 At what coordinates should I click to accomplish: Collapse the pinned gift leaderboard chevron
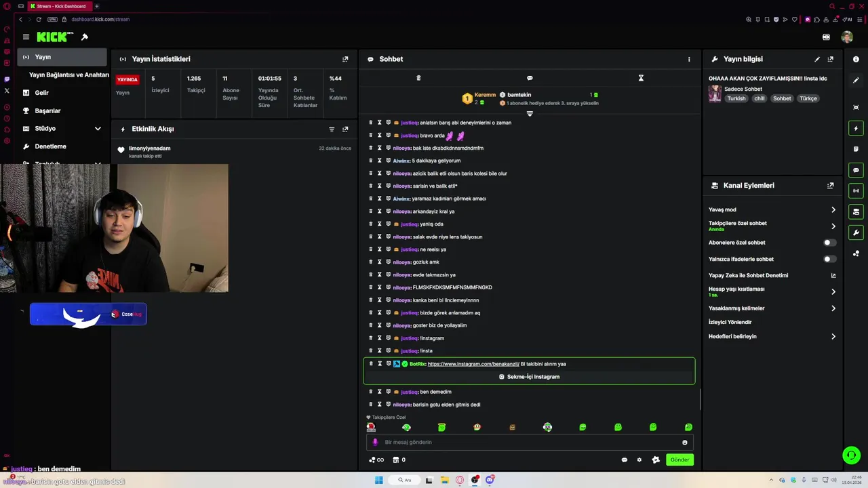(x=530, y=113)
